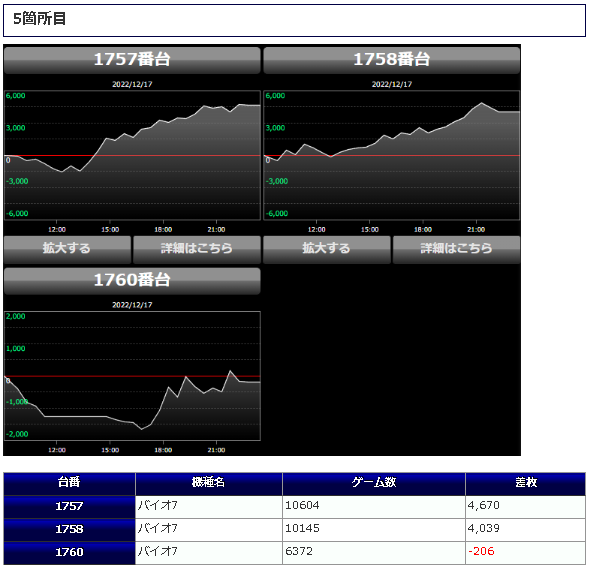591x570 pixels.
Task: Click the 機種名 column header
Action: pyautogui.click(x=208, y=484)
